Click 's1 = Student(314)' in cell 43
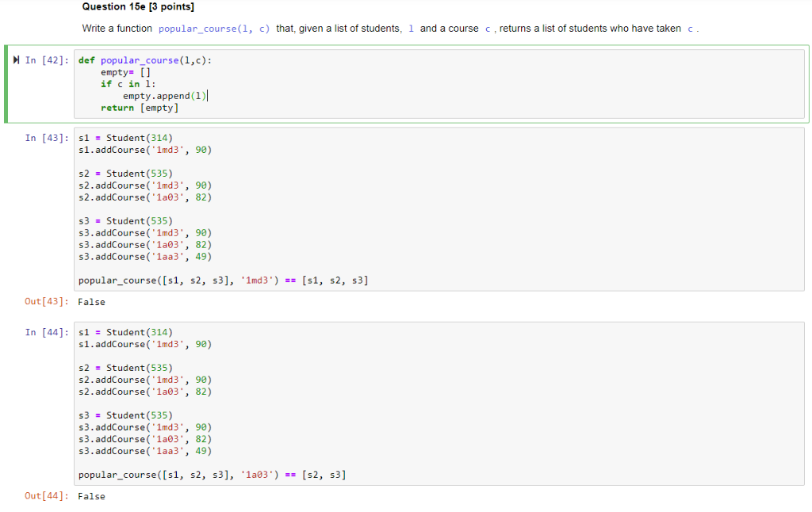The width and height of the screenshot is (812, 512). (125, 138)
